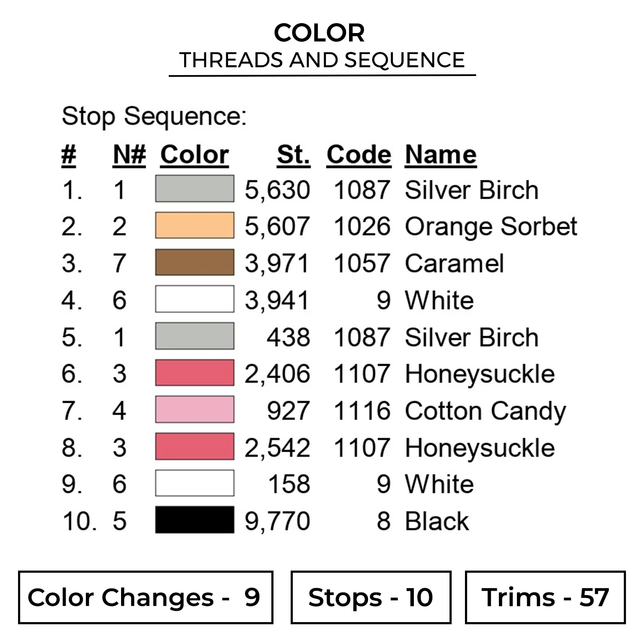Click the Code column header
This screenshot has height=644, width=644.
coord(358,155)
